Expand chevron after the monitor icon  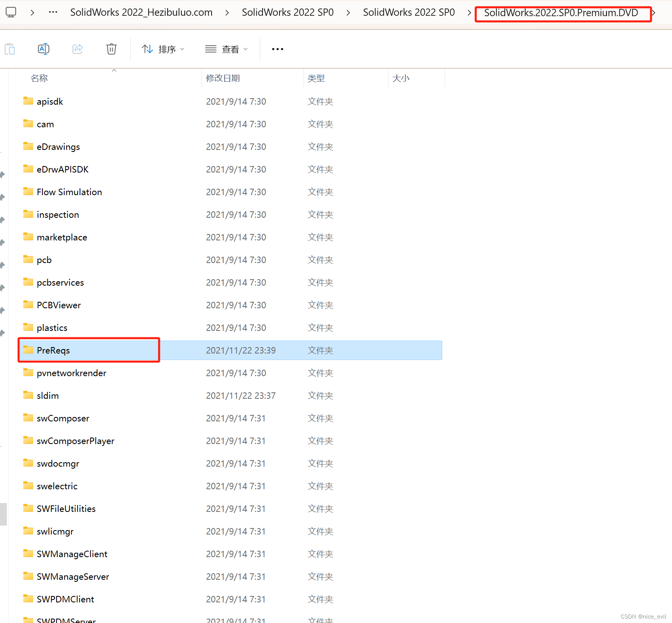pos(32,13)
